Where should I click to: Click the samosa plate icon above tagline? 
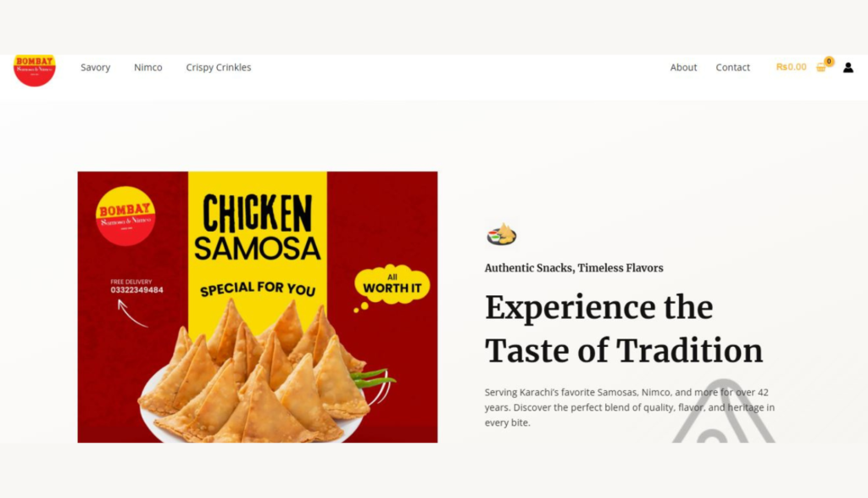pos(502,234)
